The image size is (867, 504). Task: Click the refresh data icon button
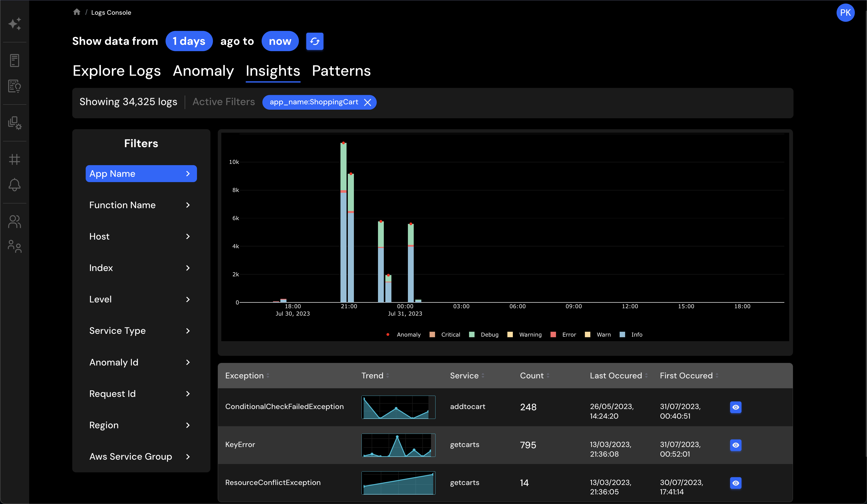pos(314,41)
